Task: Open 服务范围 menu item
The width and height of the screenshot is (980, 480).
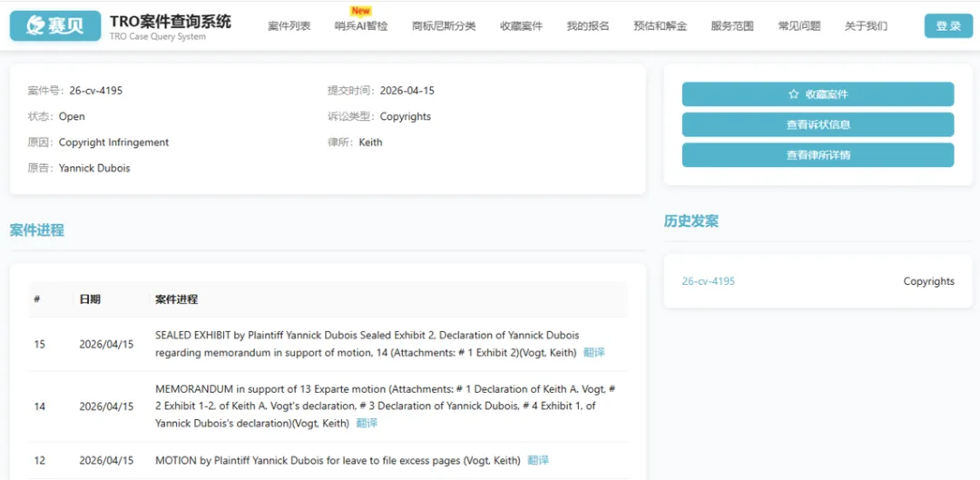Action: [732, 26]
